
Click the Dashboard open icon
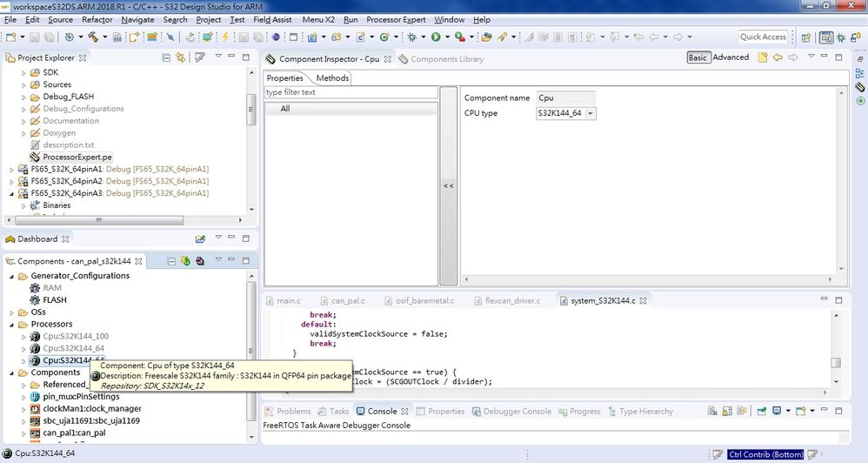[200, 238]
